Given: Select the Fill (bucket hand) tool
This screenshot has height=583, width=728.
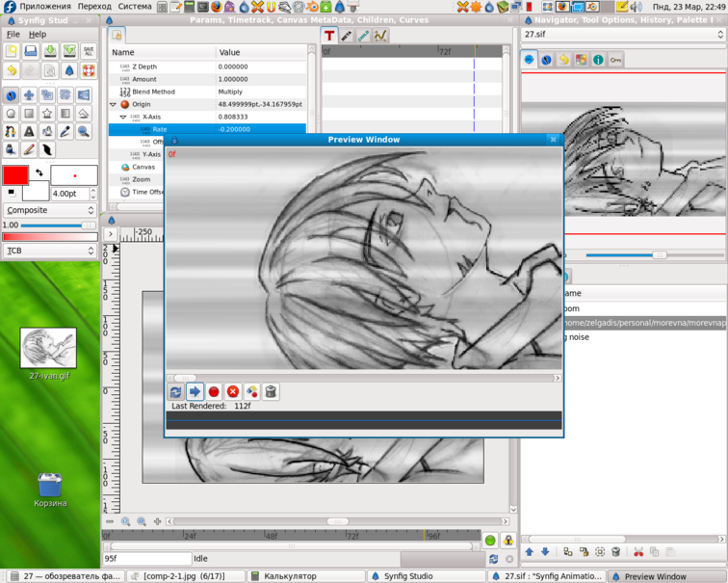Looking at the screenshot, I should [x=47, y=131].
